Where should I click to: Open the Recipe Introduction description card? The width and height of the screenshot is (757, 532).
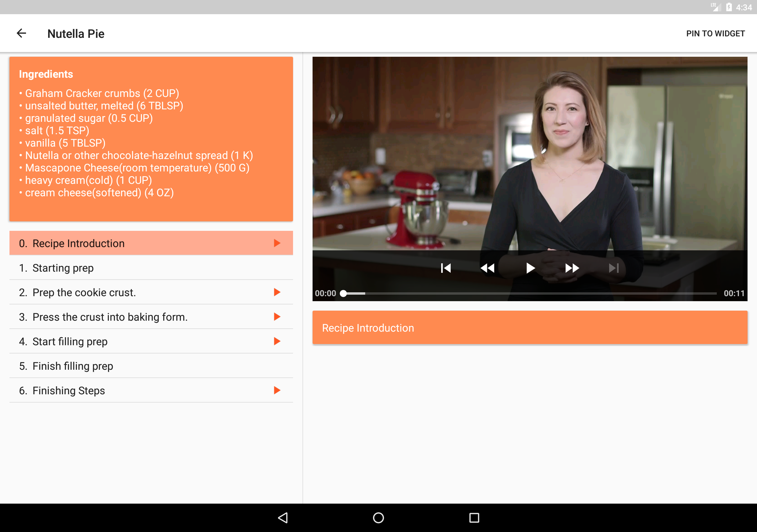point(530,328)
